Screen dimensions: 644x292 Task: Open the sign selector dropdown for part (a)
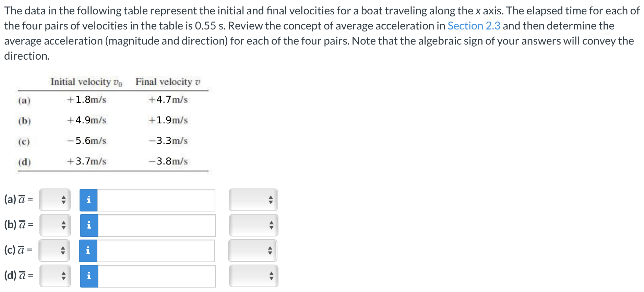click(x=54, y=200)
